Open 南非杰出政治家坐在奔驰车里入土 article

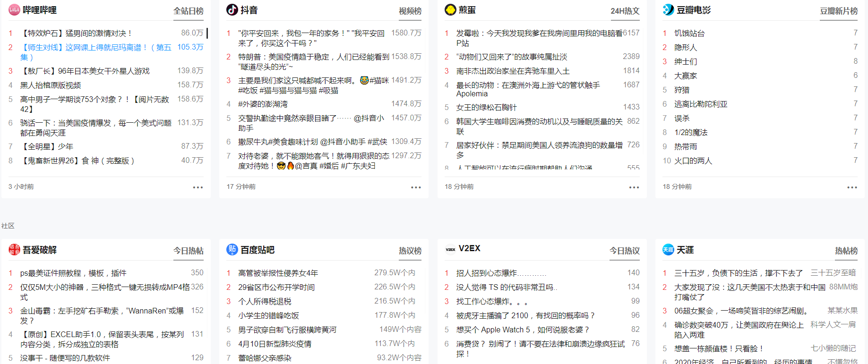point(513,71)
